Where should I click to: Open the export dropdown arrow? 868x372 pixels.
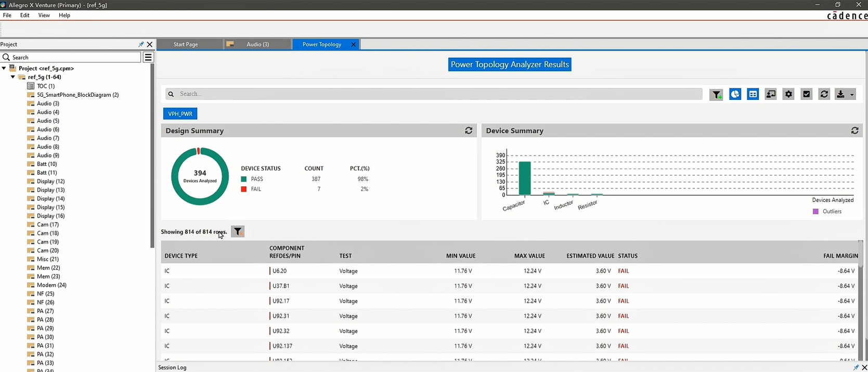tap(852, 95)
